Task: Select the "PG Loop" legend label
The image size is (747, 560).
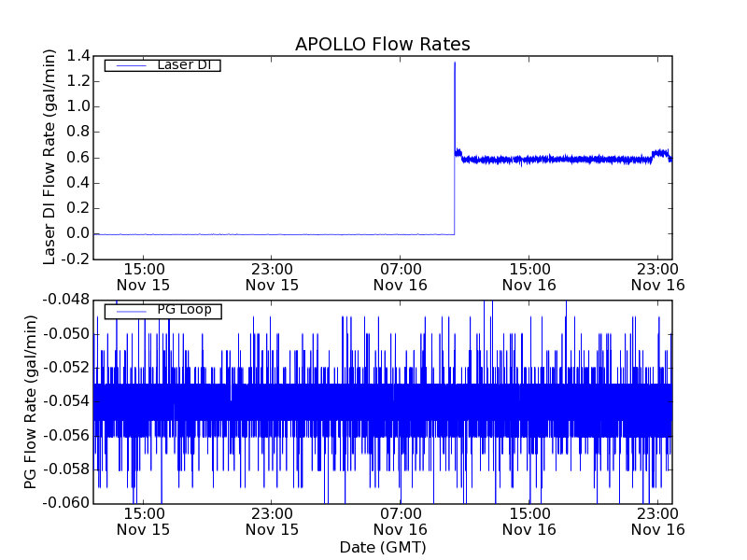Action: pos(184,310)
